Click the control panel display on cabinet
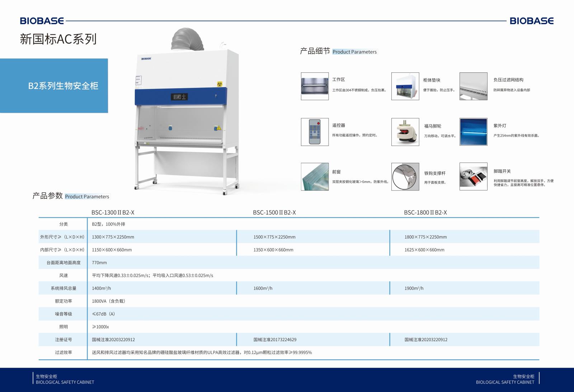The width and height of the screenshot is (574, 392). [x=179, y=96]
